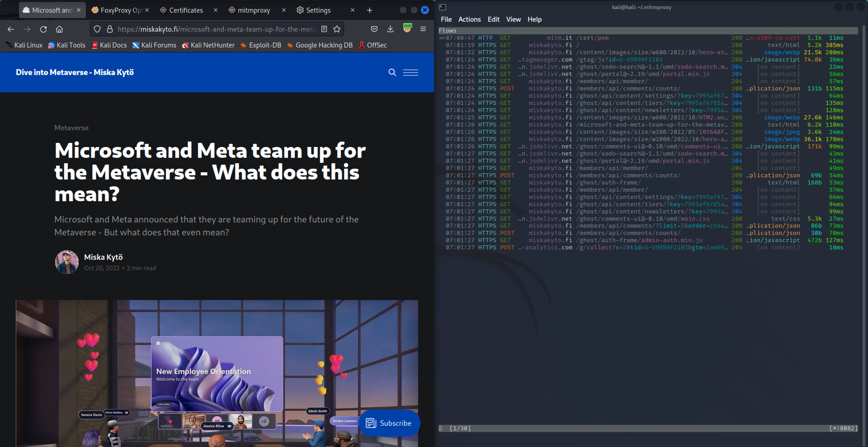Click the home button icon
The width and height of the screenshot is (868, 447).
(x=59, y=29)
